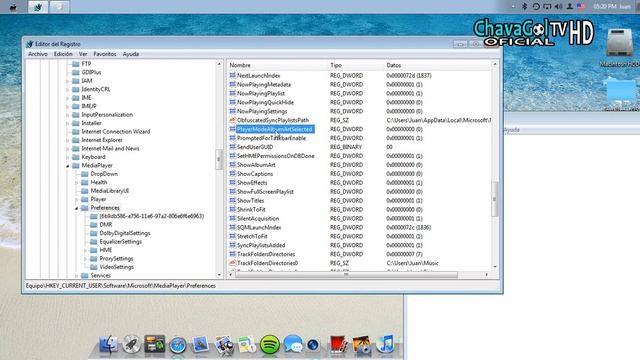Select the EqualizerSettings folder icon
The height and width of the screenshot is (360, 640).
point(93,242)
